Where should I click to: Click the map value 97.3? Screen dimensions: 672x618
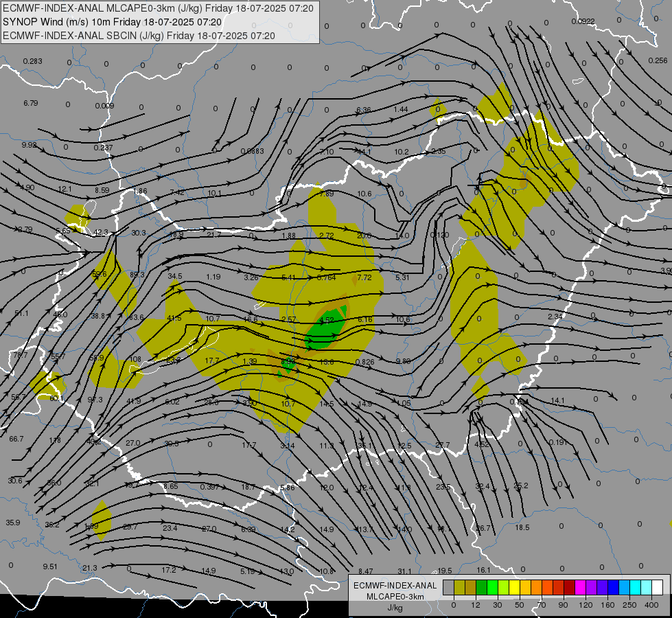[95, 399]
